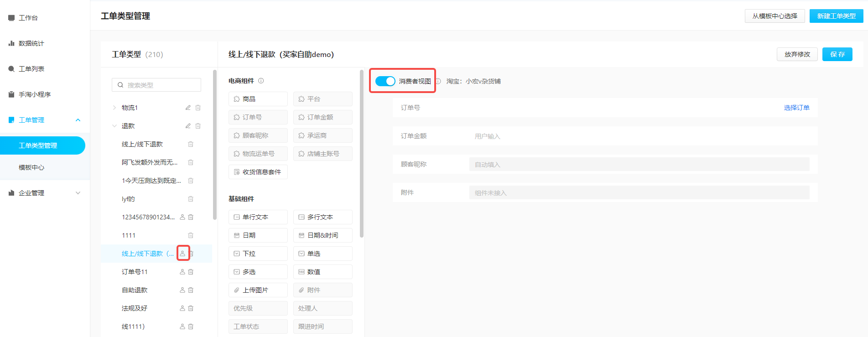Delete the 自助退款 type
The height and width of the screenshot is (337, 868).
[191, 290]
